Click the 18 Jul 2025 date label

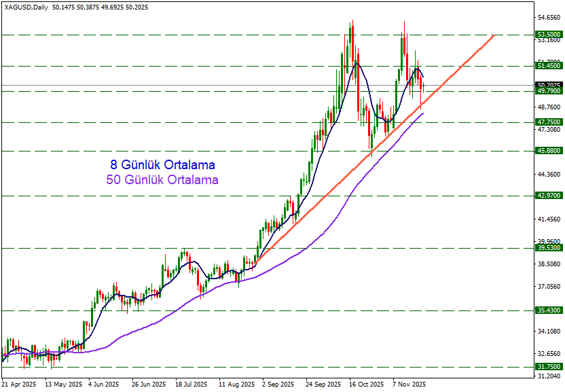pyautogui.click(x=192, y=385)
